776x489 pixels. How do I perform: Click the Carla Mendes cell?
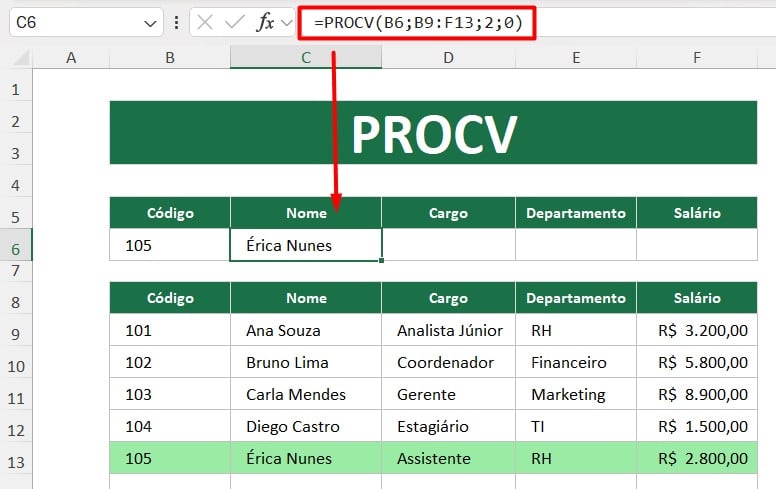306,394
